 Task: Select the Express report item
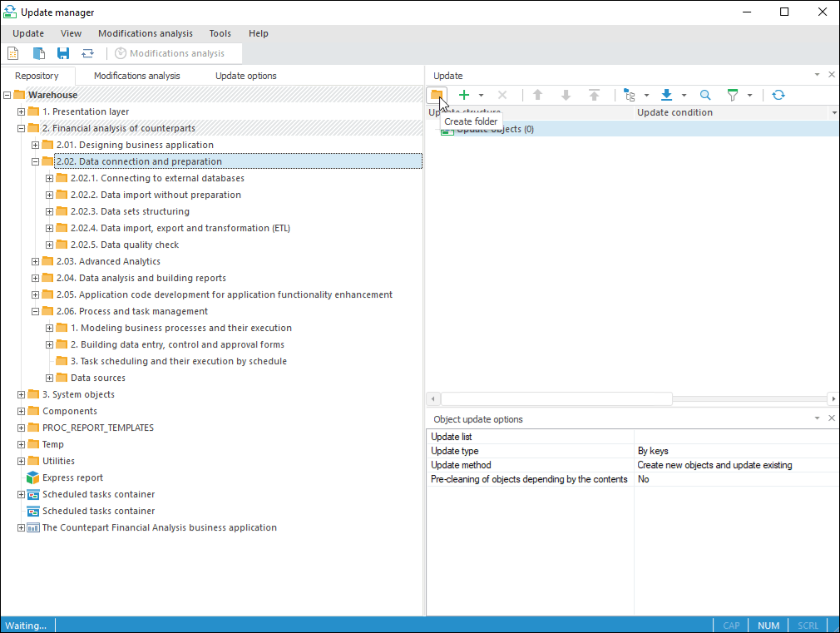point(72,477)
